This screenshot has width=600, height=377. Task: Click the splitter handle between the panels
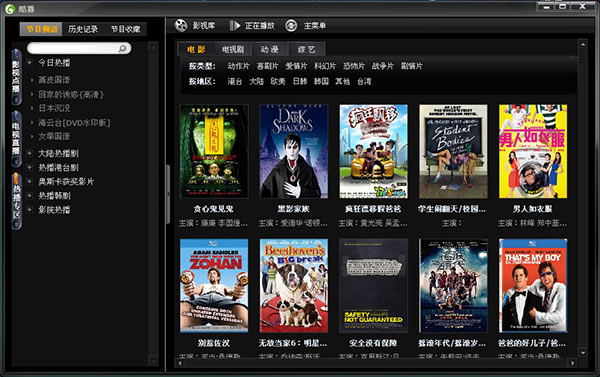167,194
